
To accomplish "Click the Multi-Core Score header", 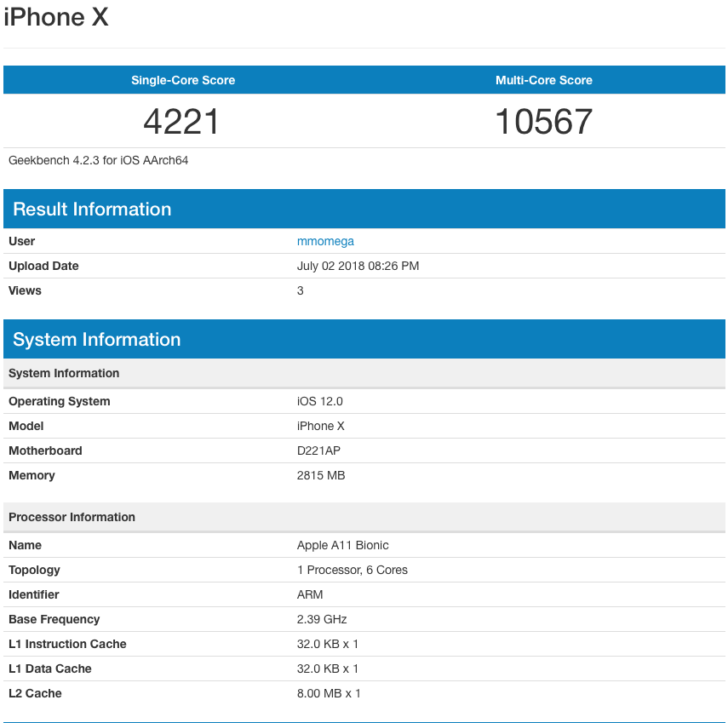I will point(544,80).
